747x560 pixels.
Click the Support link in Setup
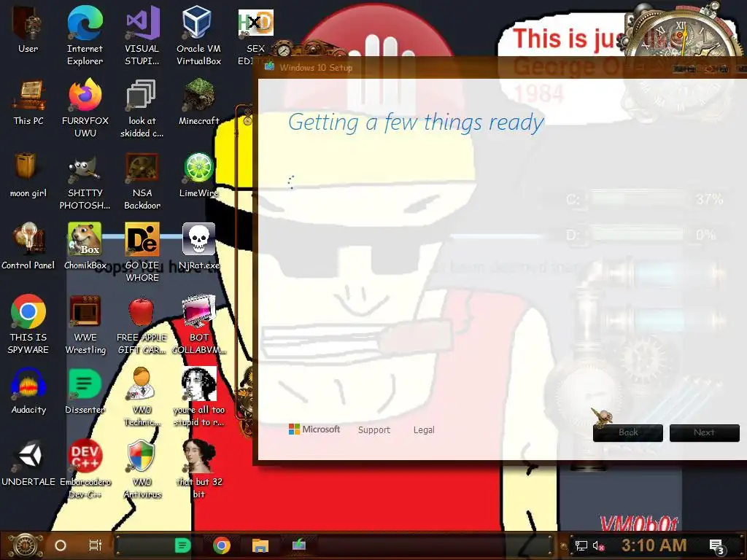(x=374, y=430)
